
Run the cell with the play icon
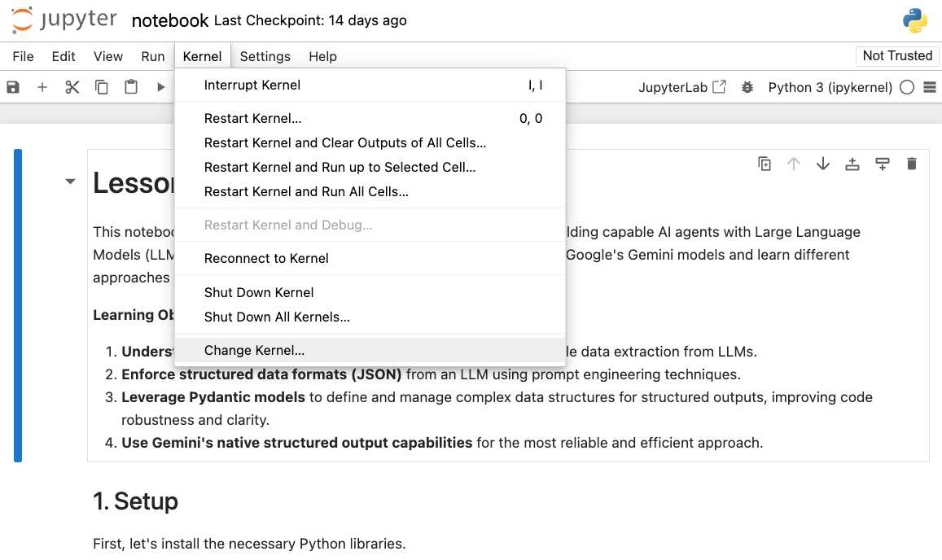(x=160, y=87)
